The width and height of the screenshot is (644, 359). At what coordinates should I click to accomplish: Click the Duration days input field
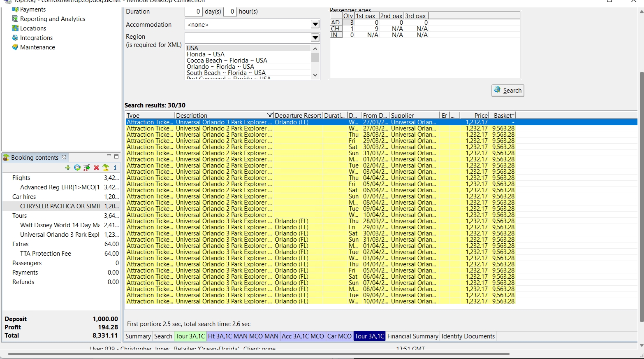193,12
